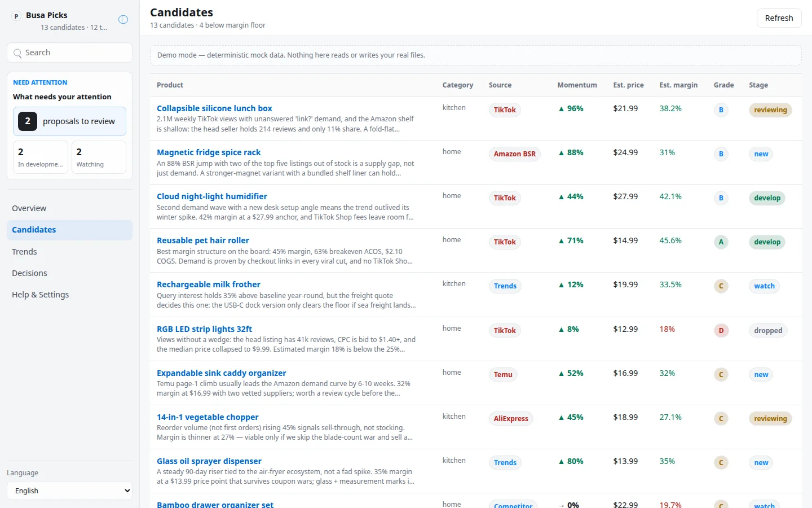This screenshot has height=508, width=812.
Task: Click new stage badge for sink caddy organizer
Action: pos(761,375)
